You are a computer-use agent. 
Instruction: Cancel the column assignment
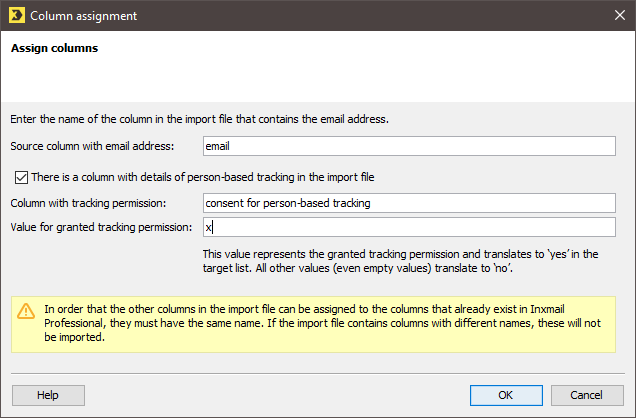pos(587,395)
